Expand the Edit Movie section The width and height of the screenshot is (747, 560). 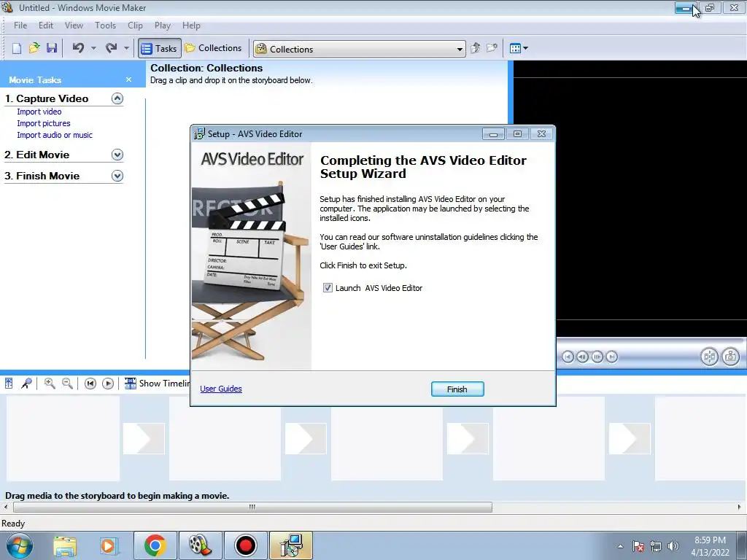tap(117, 155)
